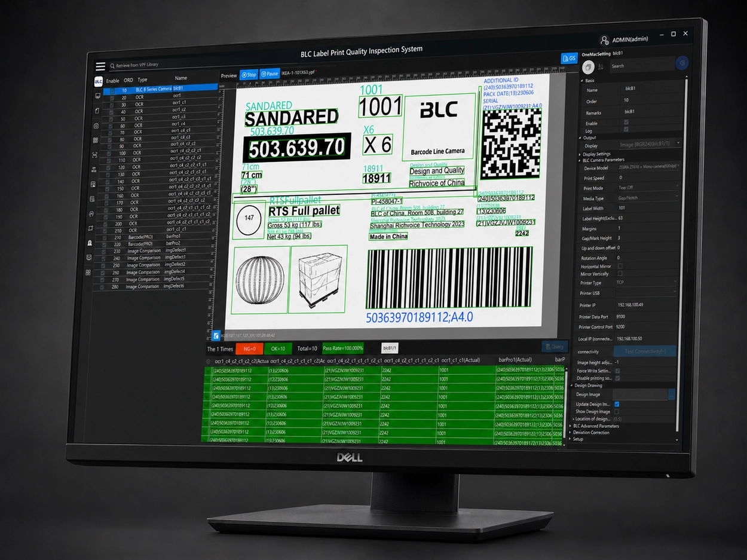Check the Show Design Image checkbox
The width and height of the screenshot is (747, 560).
pos(617,411)
